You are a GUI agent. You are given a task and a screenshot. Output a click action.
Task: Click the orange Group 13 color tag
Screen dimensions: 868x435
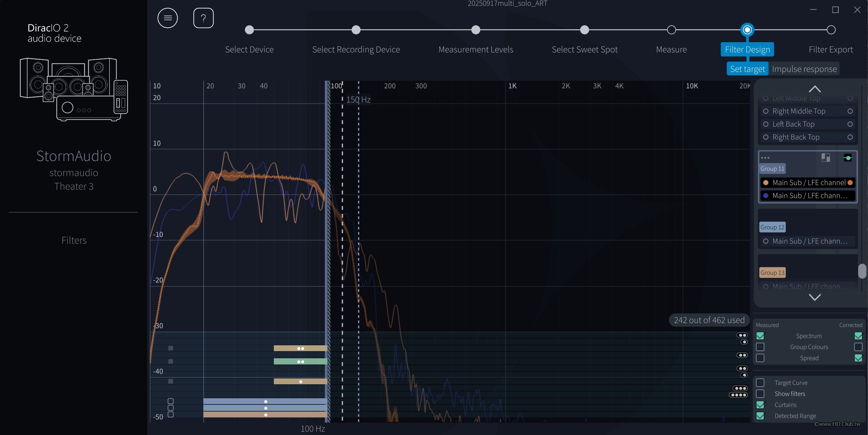772,272
